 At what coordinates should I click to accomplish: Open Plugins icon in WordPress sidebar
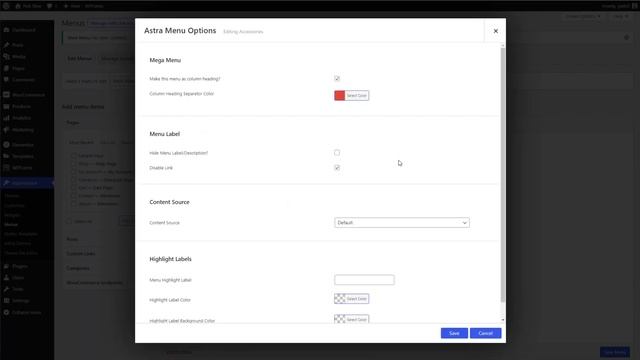[7, 266]
